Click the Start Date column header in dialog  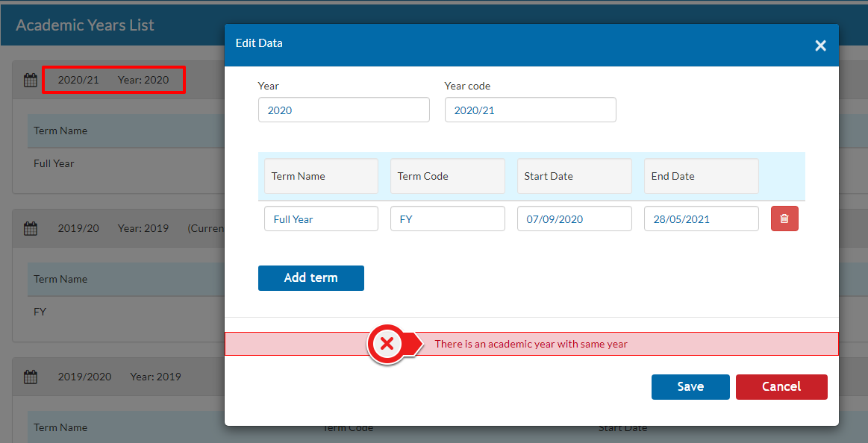574,176
